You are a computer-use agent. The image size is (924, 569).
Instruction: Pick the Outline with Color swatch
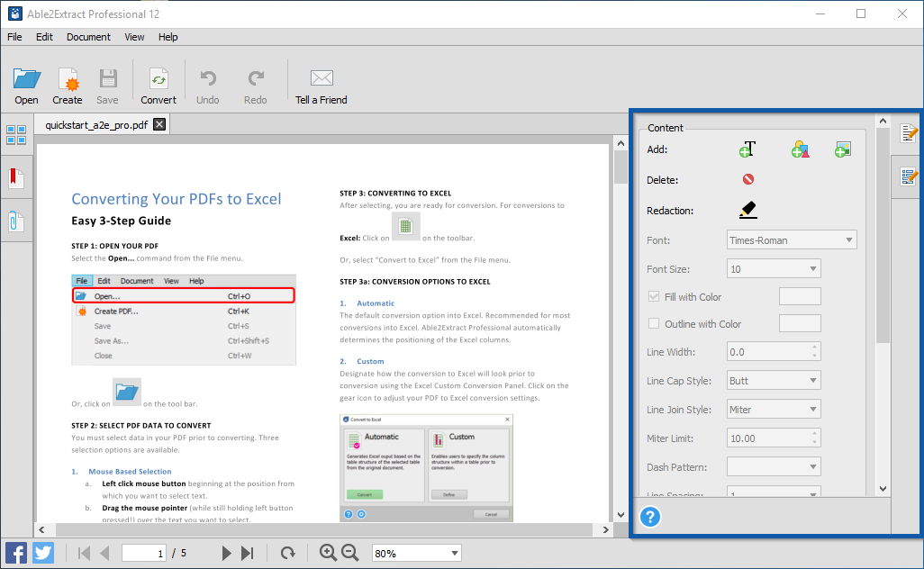coord(800,323)
